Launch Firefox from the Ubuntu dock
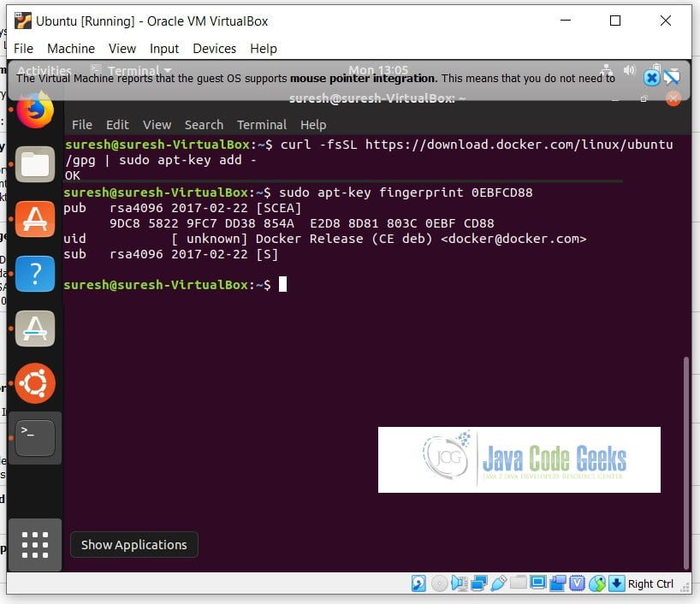 (35, 110)
